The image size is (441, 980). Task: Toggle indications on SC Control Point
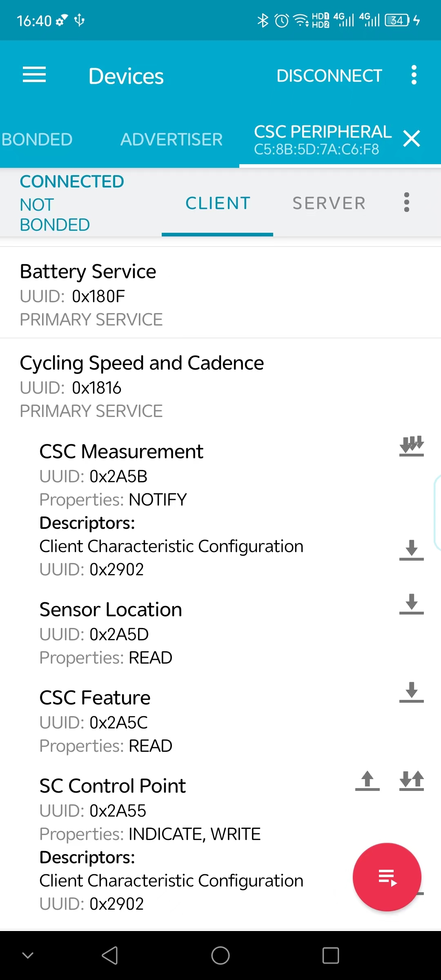point(412,780)
